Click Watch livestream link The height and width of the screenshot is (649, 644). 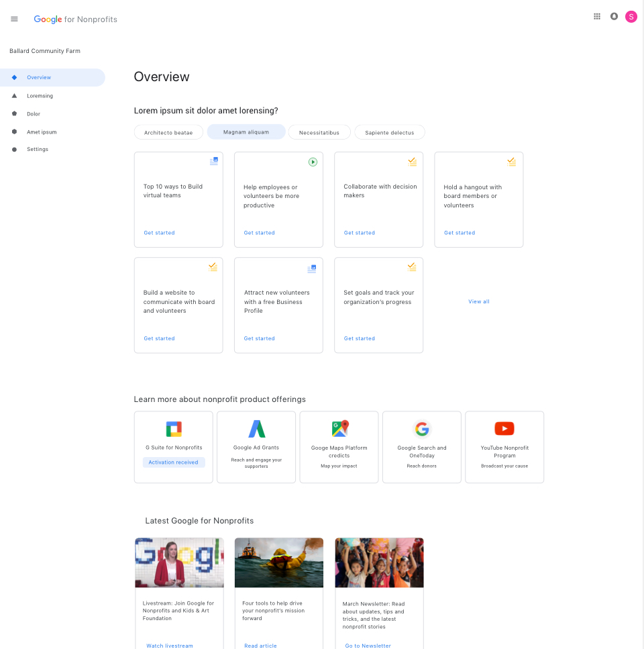pyautogui.click(x=170, y=646)
